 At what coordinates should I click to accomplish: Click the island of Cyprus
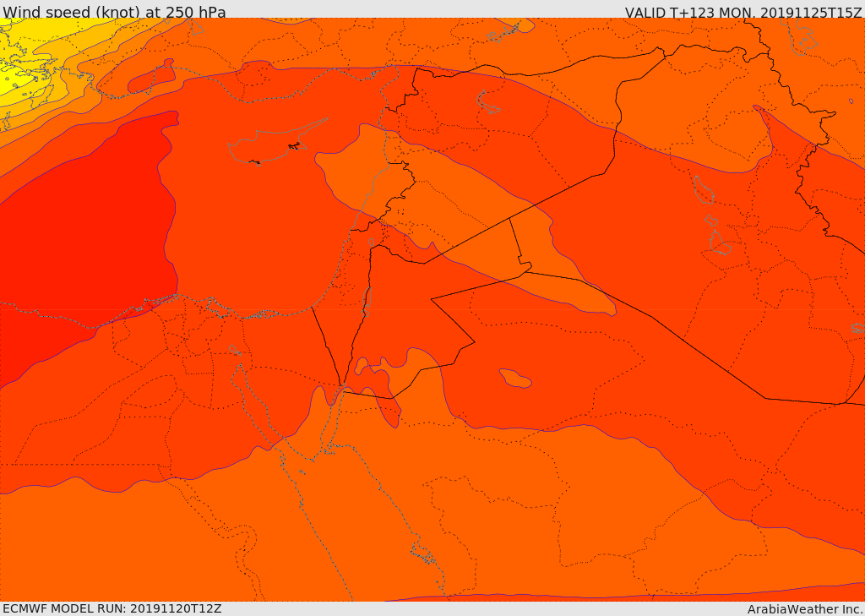262,148
